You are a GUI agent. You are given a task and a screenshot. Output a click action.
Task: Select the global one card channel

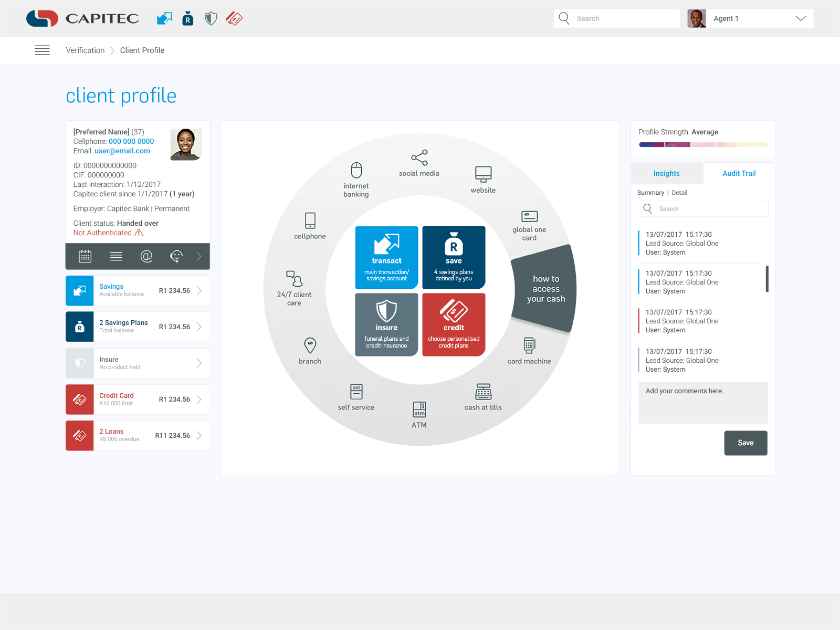coord(529,226)
